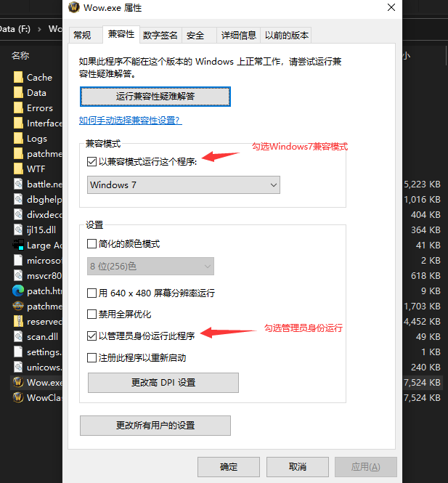Check disable fullscreen optimizations box

[x=91, y=314]
